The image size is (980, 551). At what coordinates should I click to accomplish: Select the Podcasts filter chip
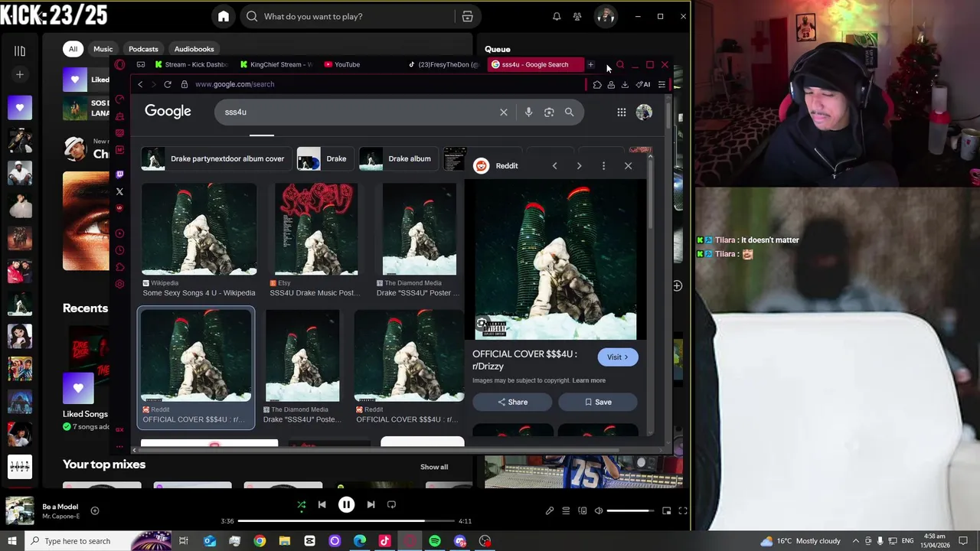pyautogui.click(x=143, y=49)
